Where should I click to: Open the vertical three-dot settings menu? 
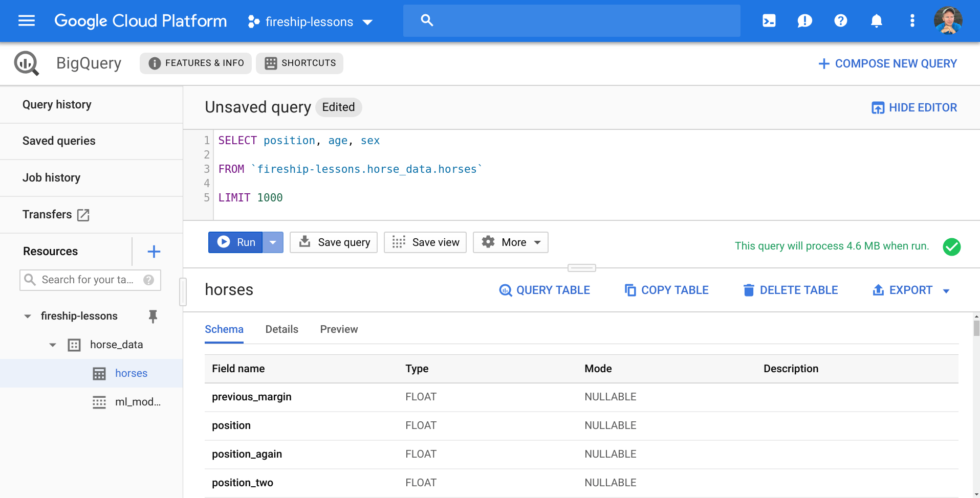912,21
